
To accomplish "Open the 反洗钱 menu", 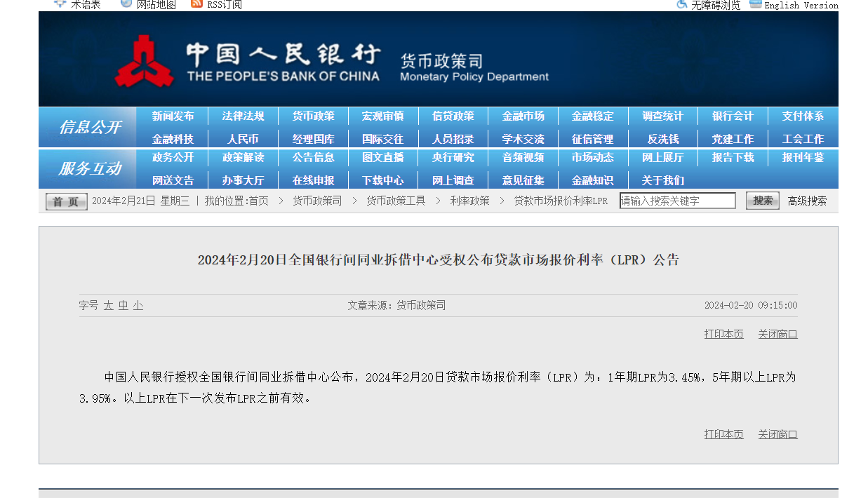I will point(663,139).
